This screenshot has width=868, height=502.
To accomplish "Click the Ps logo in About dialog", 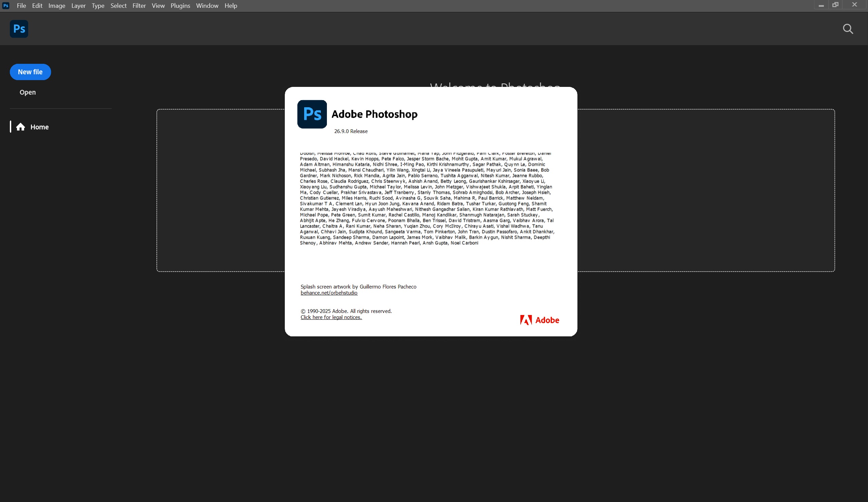I will pos(312,114).
